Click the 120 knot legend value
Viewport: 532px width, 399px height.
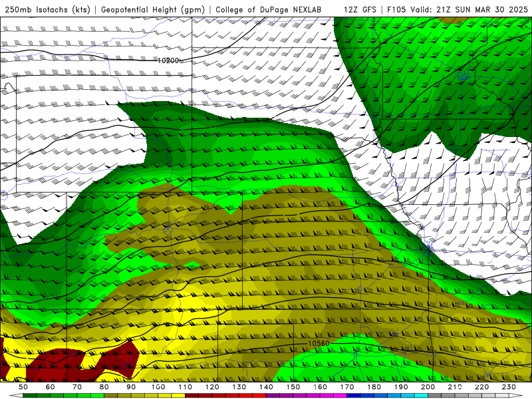click(212, 387)
